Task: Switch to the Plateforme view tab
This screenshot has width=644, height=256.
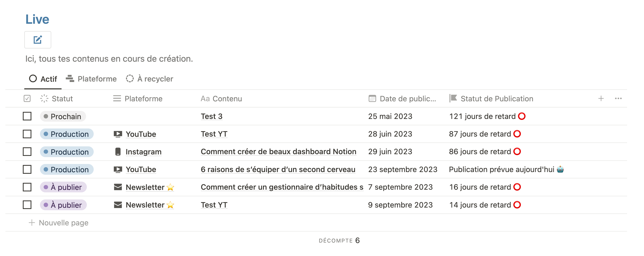Action: click(x=91, y=79)
